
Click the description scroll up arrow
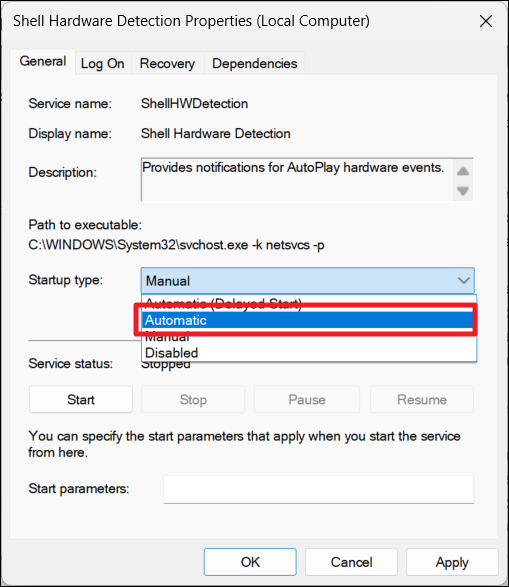pos(463,171)
